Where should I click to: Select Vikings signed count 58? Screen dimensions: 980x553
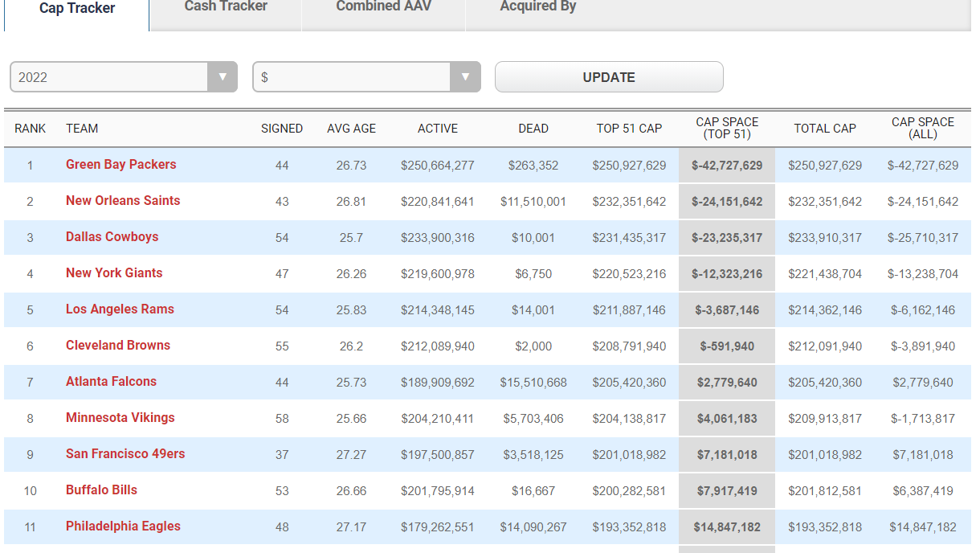[x=282, y=419]
